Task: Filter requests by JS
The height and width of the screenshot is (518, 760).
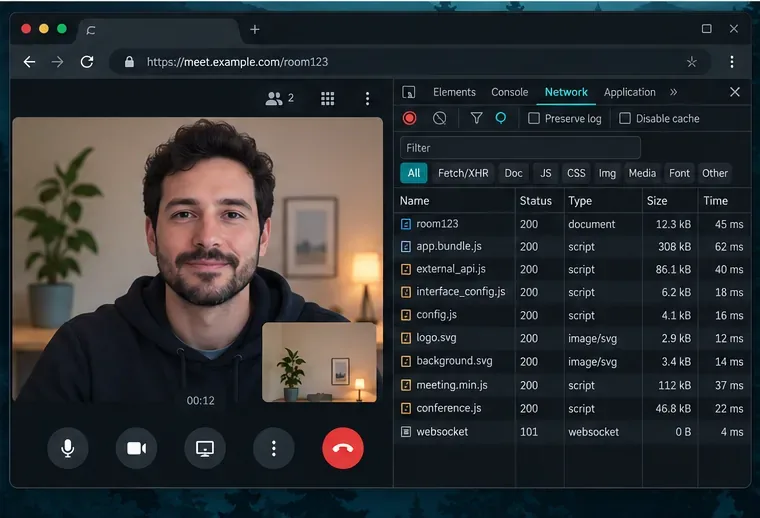Action: click(546, 173)
